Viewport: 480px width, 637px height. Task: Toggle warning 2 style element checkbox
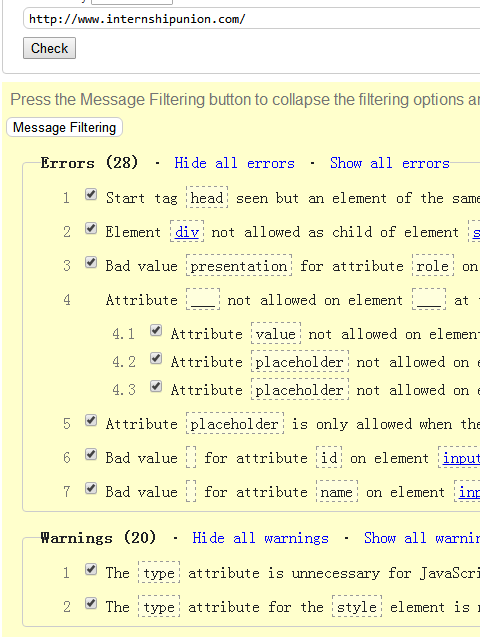click(x=91, y=604)
